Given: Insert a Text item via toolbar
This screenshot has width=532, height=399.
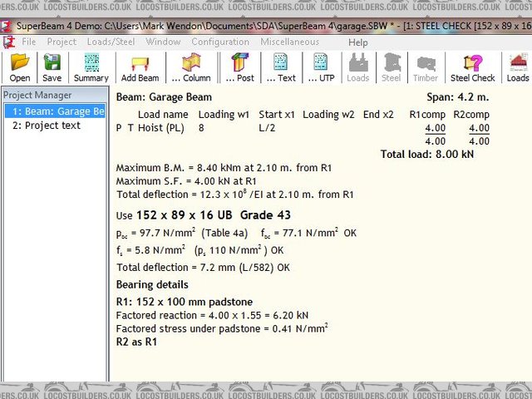Looking at the screenshot, I should [x=281, y=66].
